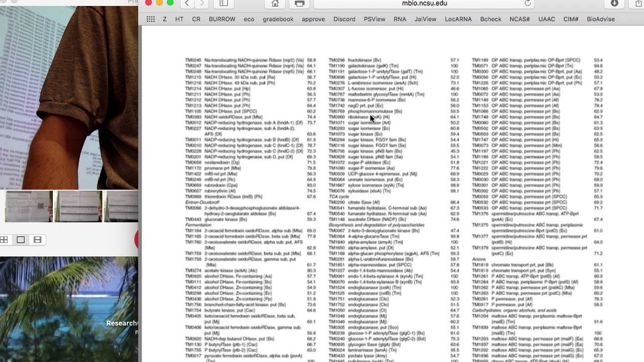Screen dimensions: 644x362
Task: Open the LocARNA bookmark
Action: pyautogui.click(x=458, y=19)
